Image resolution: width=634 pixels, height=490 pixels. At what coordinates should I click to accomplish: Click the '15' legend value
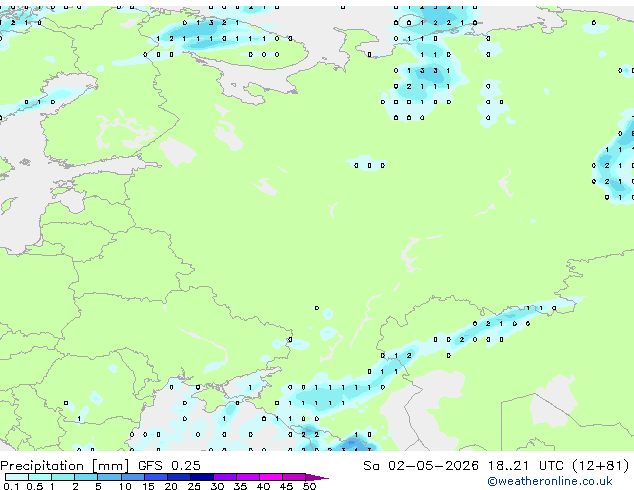click(x=148, y=486)
